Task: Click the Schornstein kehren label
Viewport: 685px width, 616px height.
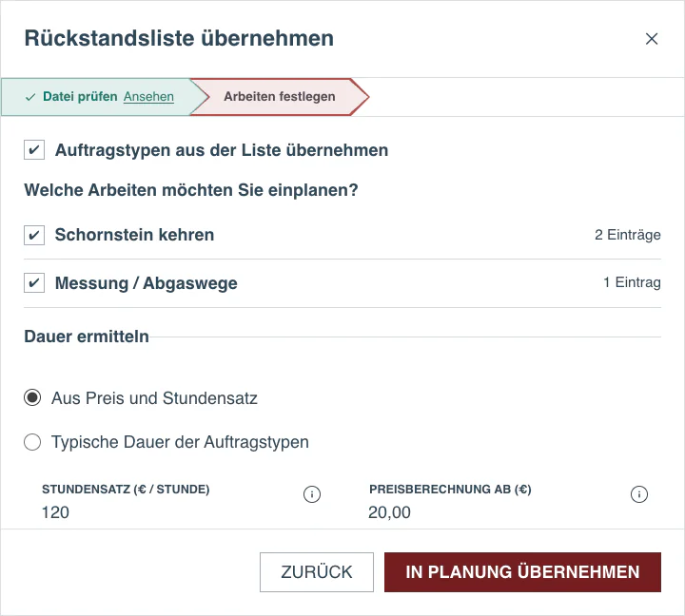Action: click(134, 235)
